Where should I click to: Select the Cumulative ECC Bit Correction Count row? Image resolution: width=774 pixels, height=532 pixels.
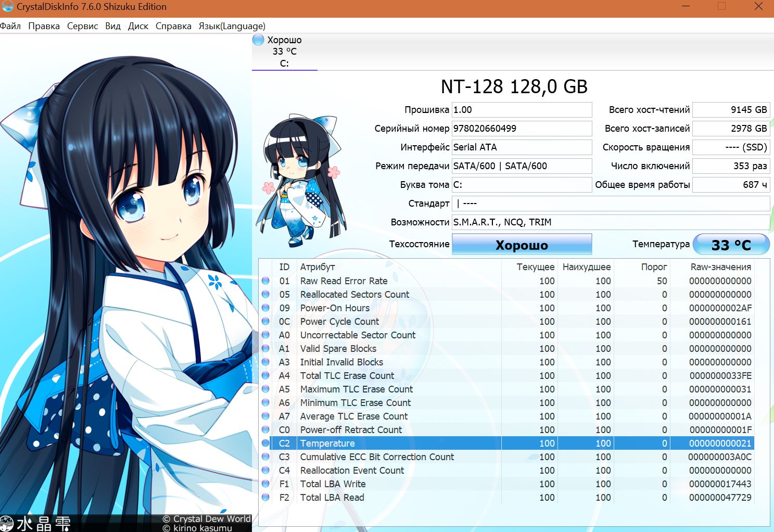[506, 457]
